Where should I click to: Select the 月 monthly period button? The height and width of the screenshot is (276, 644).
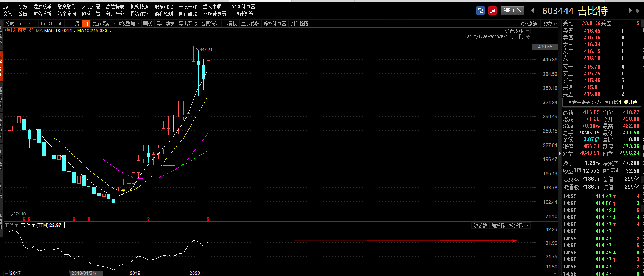(x=86, y=23)
